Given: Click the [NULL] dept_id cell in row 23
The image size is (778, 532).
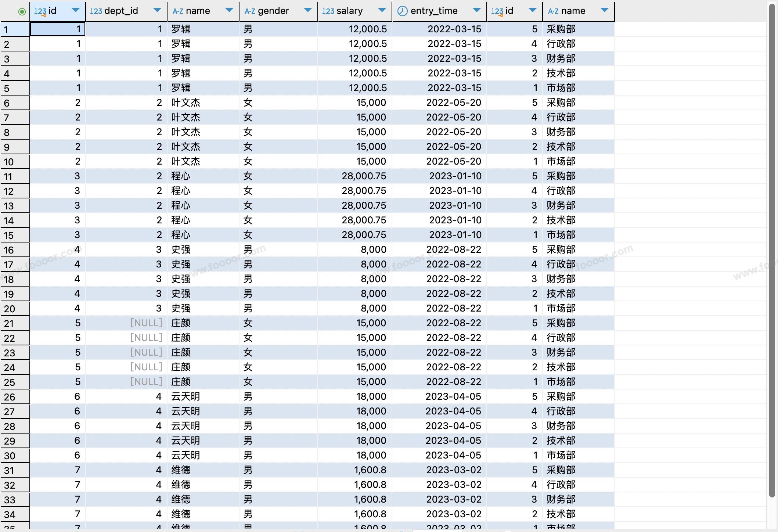Looking at the screenshot, I should [146, 352].
